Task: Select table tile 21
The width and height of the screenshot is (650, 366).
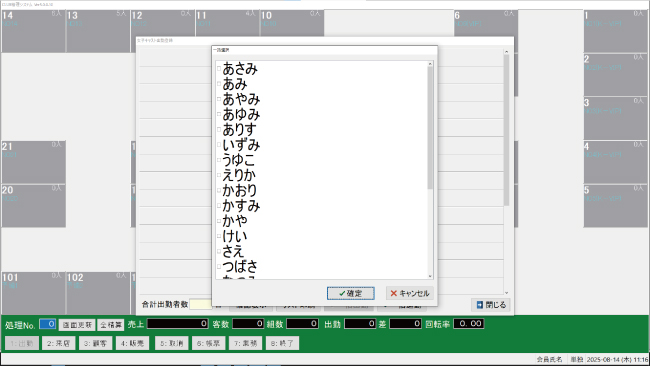Action: click(33, 162)
